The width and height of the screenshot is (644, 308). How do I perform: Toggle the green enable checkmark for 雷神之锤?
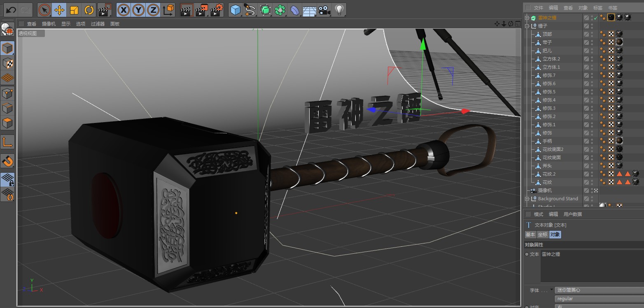pos(595,18)
